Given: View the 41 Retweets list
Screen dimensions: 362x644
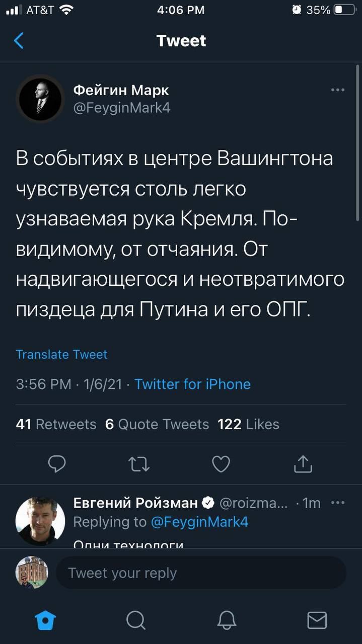Looking at the screenshot, I should 56,424.
